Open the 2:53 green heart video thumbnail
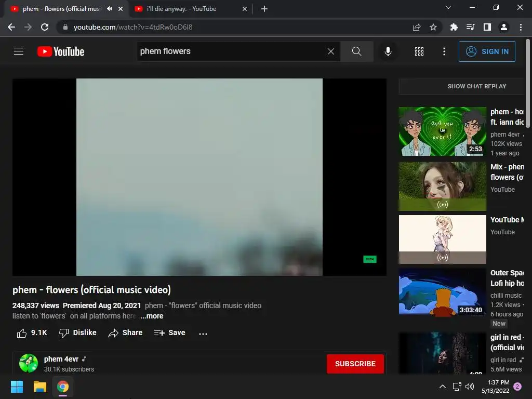Image resolution: width=532 pixels, height=399 pixels. tap(443, 131)
